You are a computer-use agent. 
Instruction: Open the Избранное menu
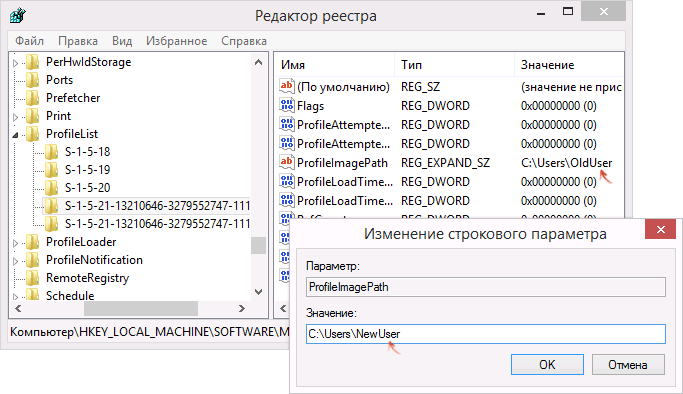(x=176, y=41)
